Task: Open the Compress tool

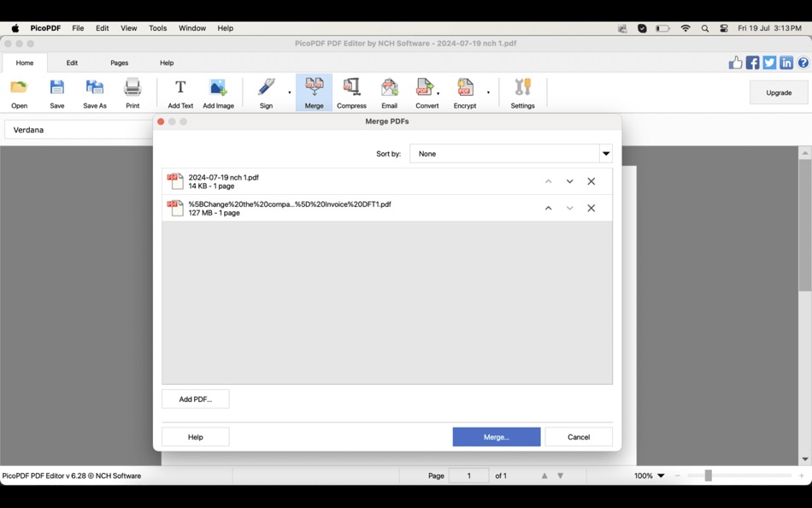Action: (x=351, y=92)
